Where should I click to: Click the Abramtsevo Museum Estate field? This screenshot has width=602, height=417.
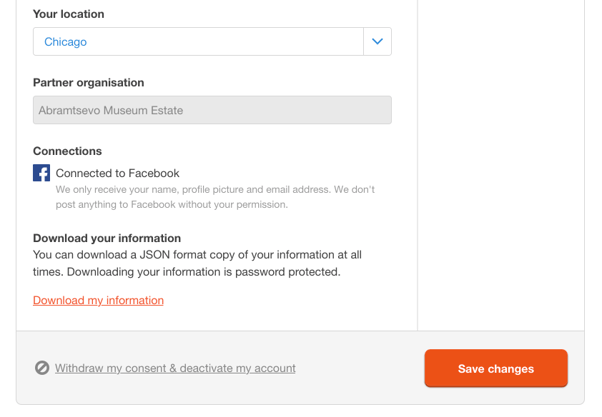pyautogui.click(x=212, y=110)
